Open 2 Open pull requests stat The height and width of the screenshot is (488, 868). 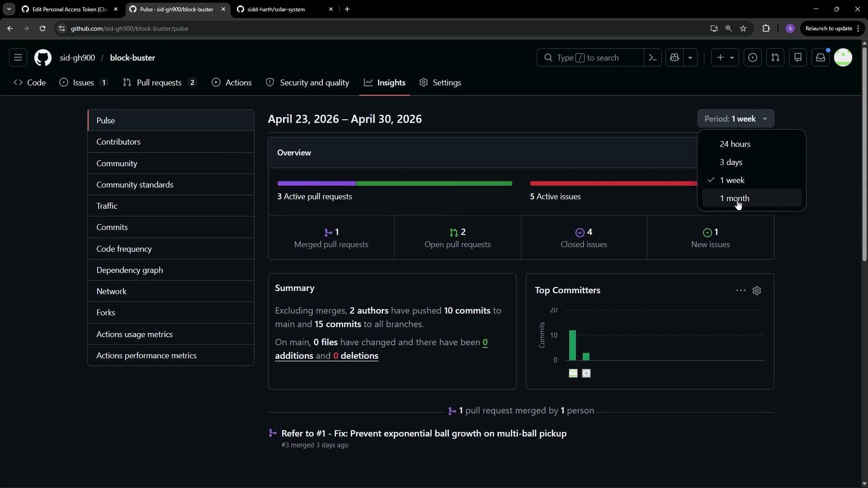(x=458, y=238)
